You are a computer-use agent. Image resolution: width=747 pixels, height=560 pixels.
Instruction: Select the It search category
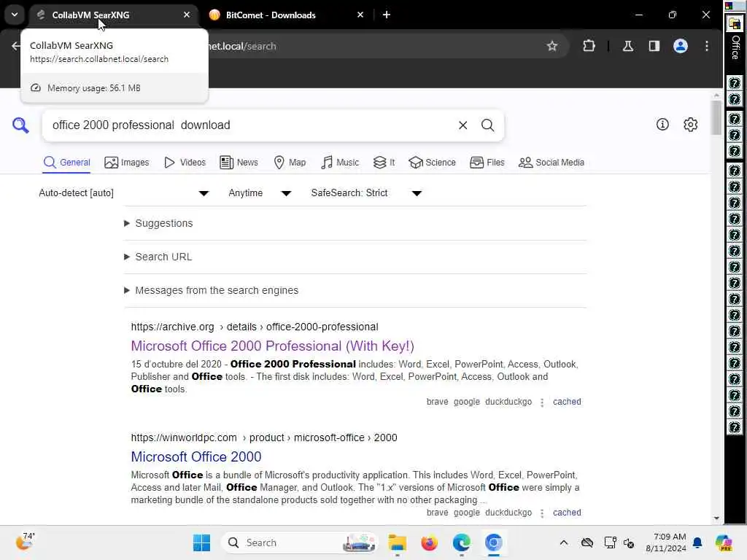[x=384, y=163]
